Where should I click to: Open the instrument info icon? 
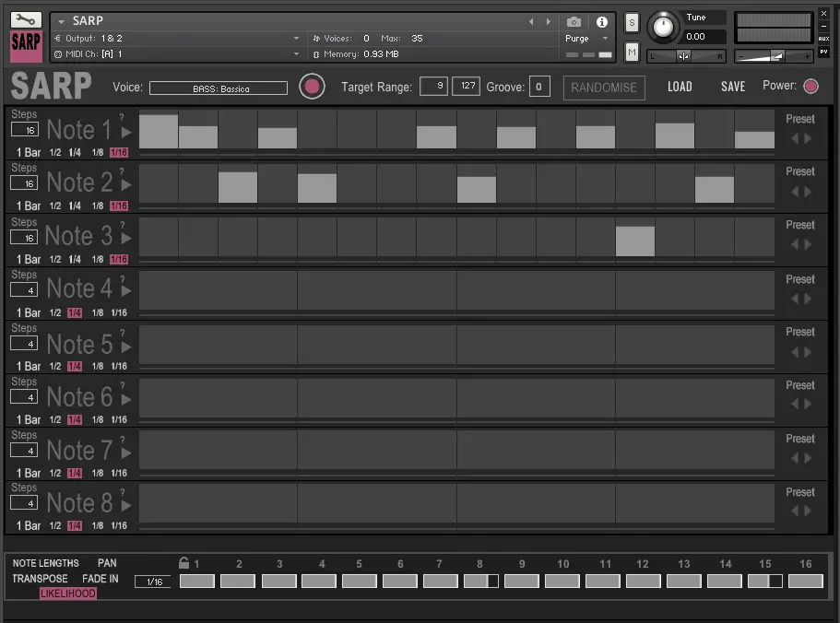[x=601, y=22]
